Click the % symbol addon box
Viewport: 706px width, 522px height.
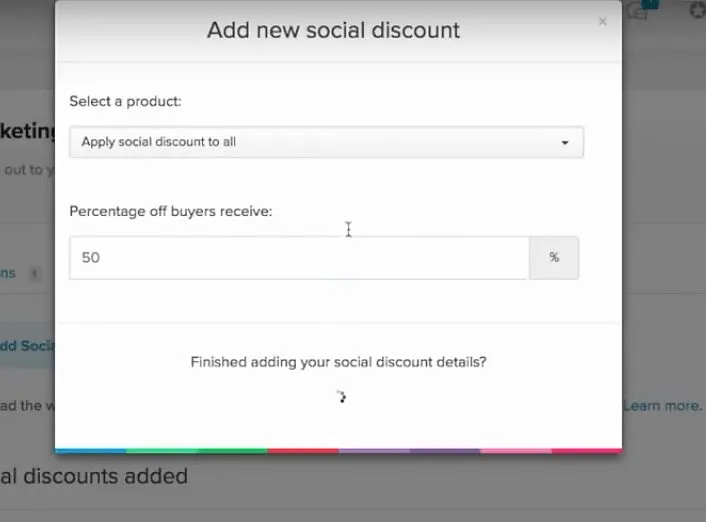(554, 258)
